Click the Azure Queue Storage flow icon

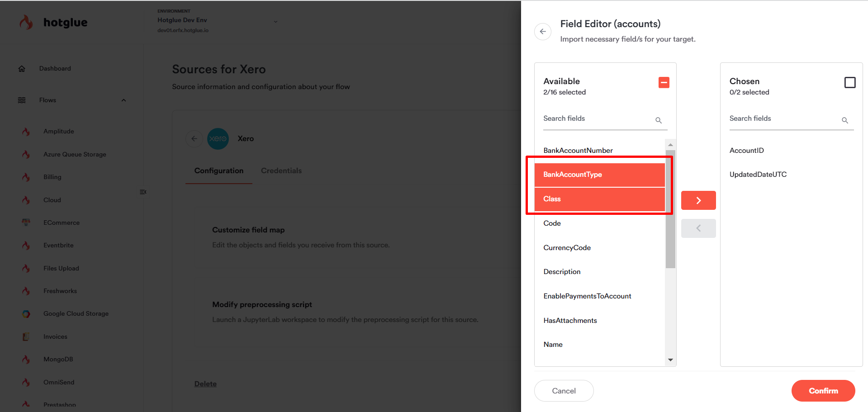(x=26, y=155)
